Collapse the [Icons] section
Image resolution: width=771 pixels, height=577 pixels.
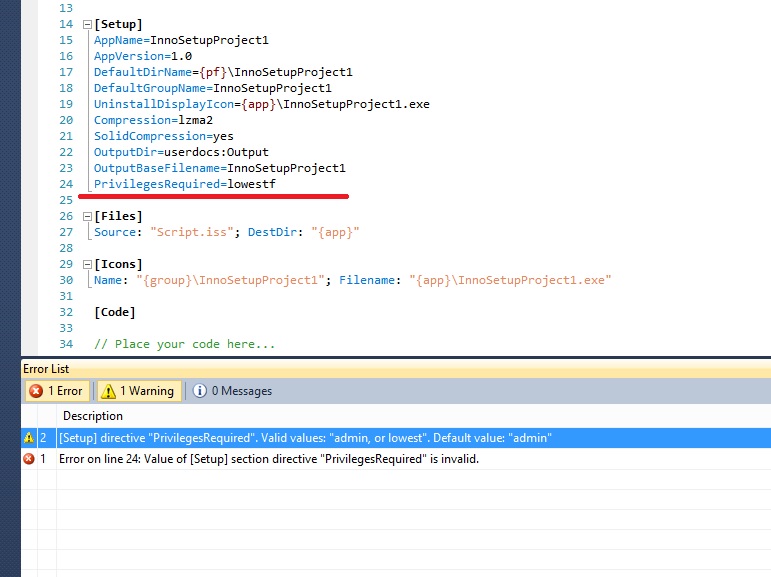pos(88,265)
